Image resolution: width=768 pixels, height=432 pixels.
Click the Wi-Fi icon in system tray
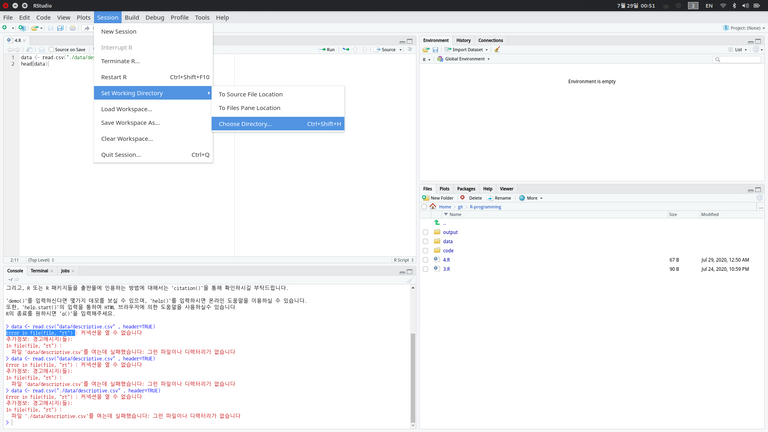(x=723, y=5)
